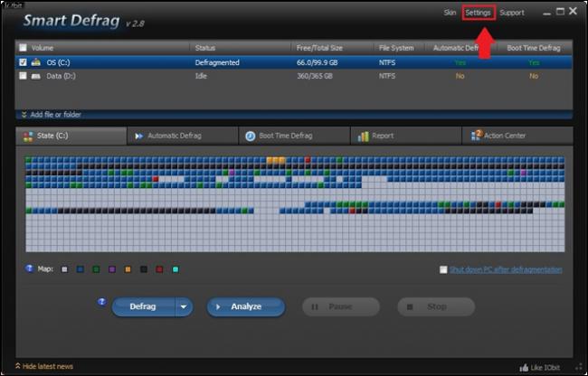
Task: Switch to the Automatic Defrag tab
Action: click(x=183, y=136)
